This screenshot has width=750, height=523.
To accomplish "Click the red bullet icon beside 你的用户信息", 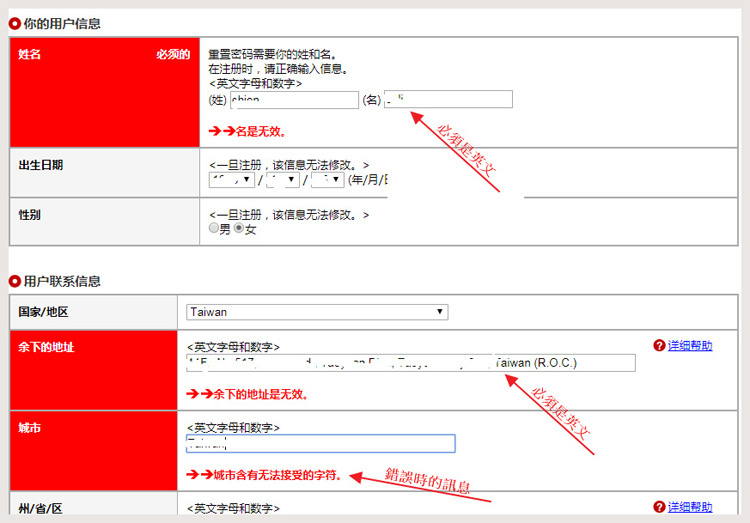I will 15,23.
